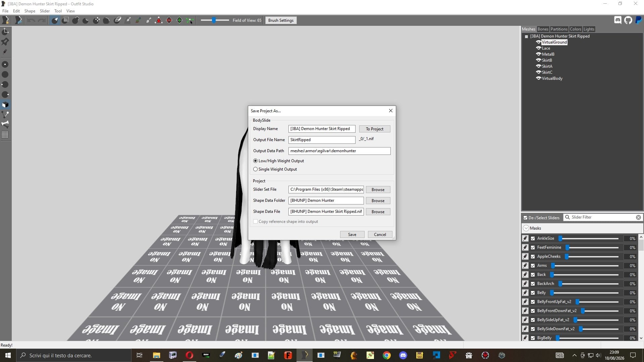644x362 pixels.
Task: Toggle the floor grid icon
Action: 5,135
